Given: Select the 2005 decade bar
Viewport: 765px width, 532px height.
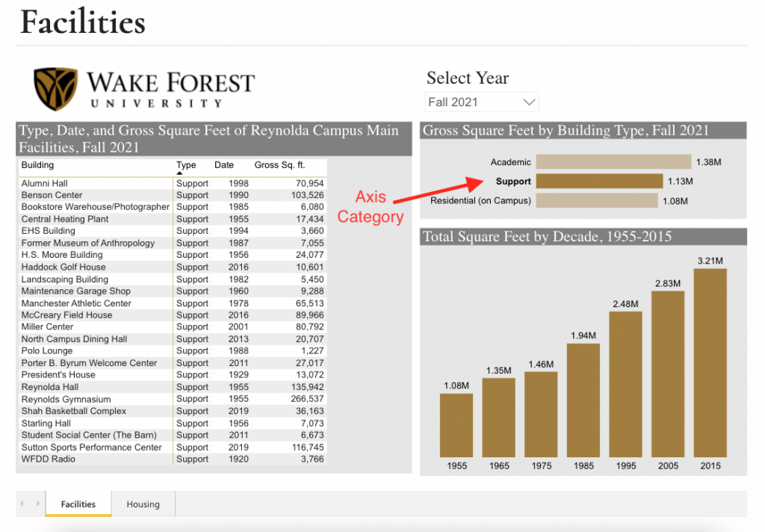Looking at the screenshot, I should pos(668,374).
